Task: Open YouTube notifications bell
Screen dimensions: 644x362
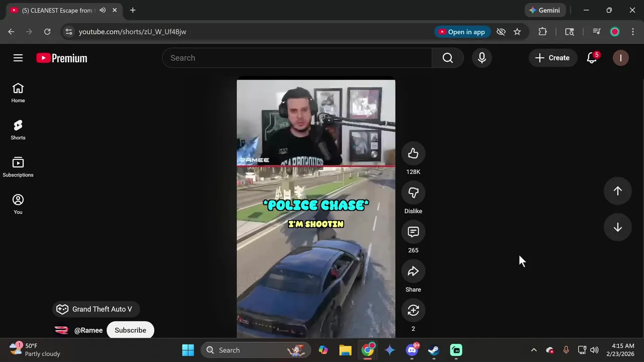Action: pyautogui.click(x=592, y=58)
